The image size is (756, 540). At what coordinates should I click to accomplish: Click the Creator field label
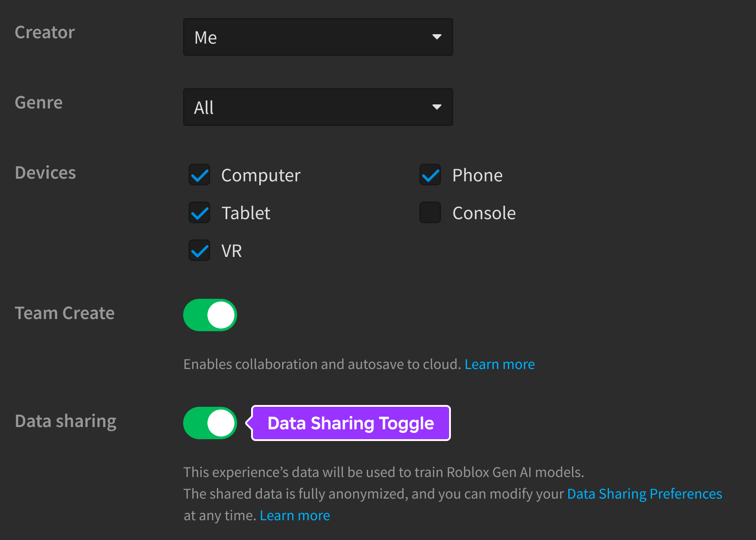(x=45, y=32)
